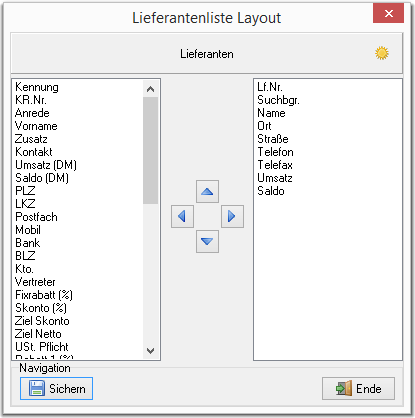Click the blue up arrow button
The height and width of the screenshot is (418, 415).
click(x=207, y=192)
